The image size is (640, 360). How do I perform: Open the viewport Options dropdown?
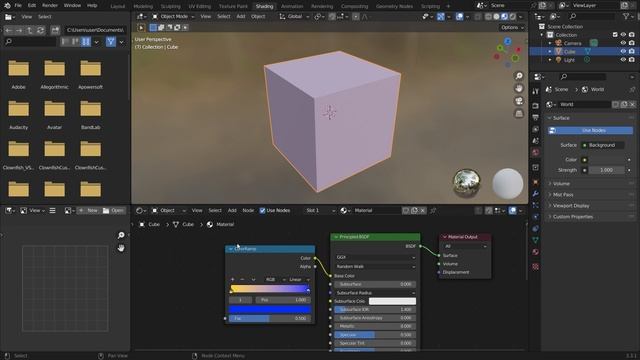pyautogui.click(x=512, y=27)
